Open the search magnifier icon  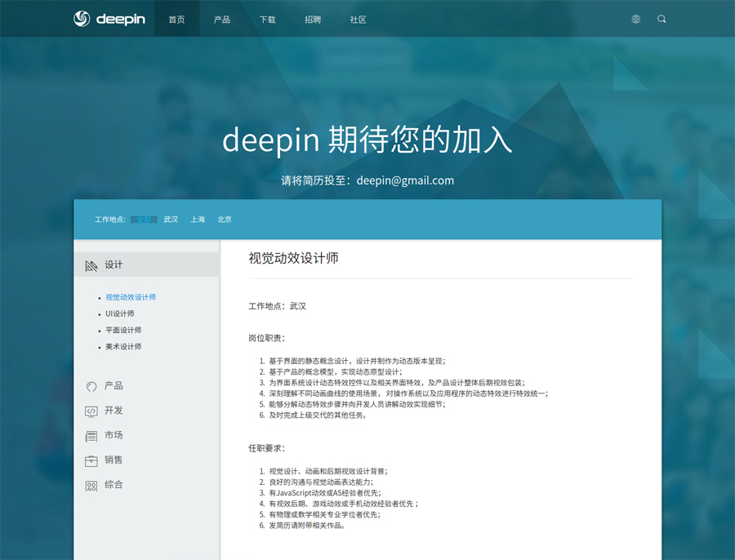pos(661,19)
